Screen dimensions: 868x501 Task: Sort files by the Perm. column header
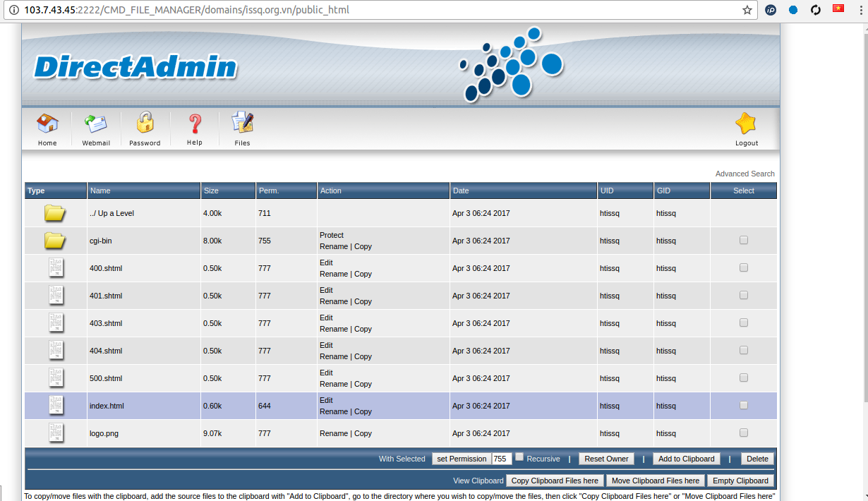point(269,191)
